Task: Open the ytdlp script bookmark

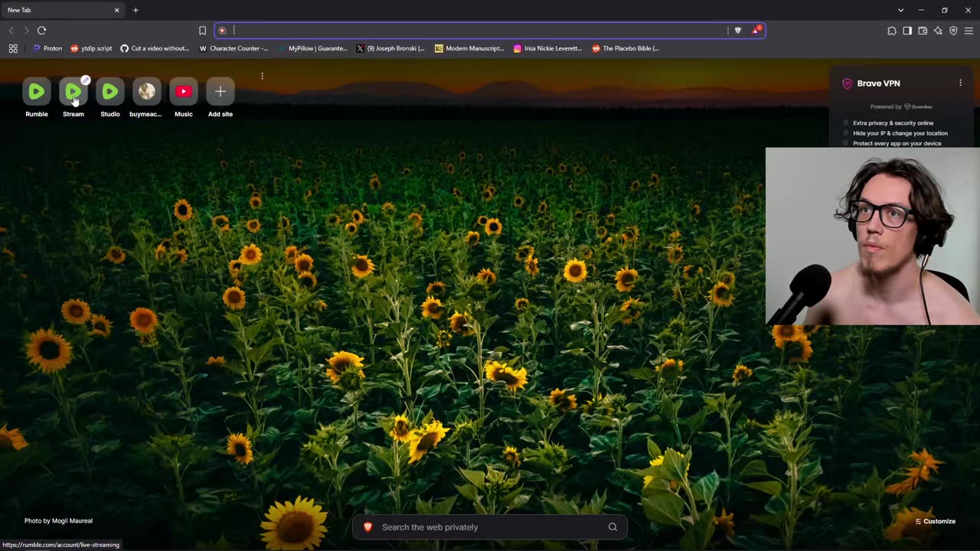Action: pyautogui.click(x=91, y=48)
